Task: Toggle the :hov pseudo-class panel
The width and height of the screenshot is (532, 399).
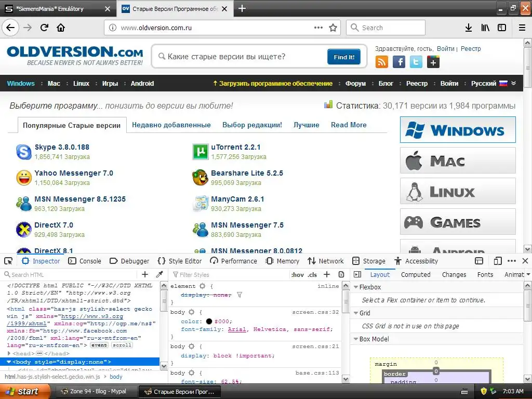Action: 297,275
